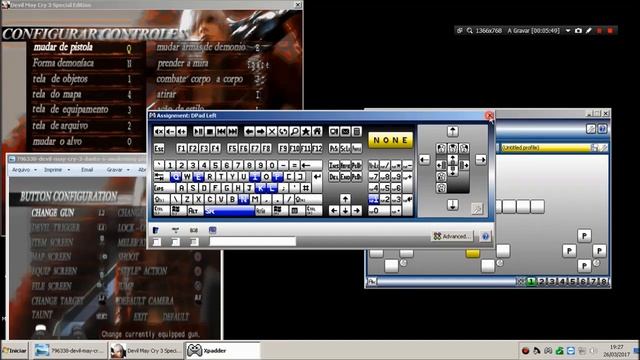
Task: Open the Imprimir dropdown in photo viewer
Action: tap(57, 170)
